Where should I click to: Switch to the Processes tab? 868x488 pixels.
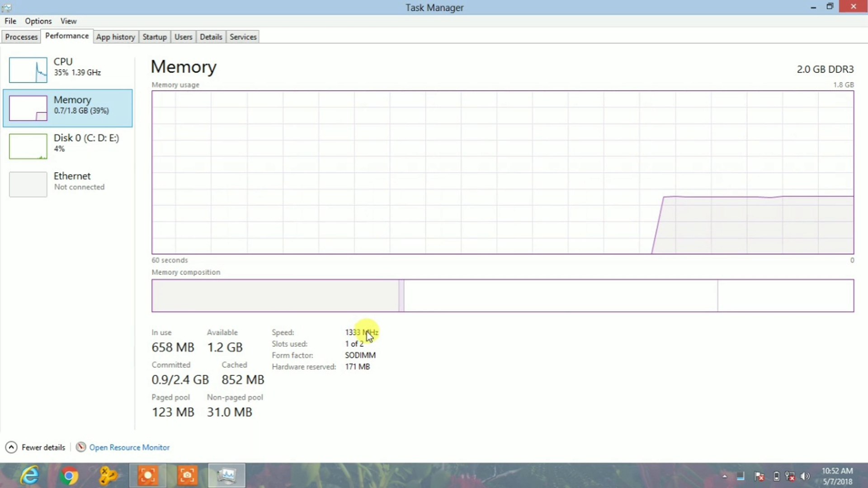[21, 37]
